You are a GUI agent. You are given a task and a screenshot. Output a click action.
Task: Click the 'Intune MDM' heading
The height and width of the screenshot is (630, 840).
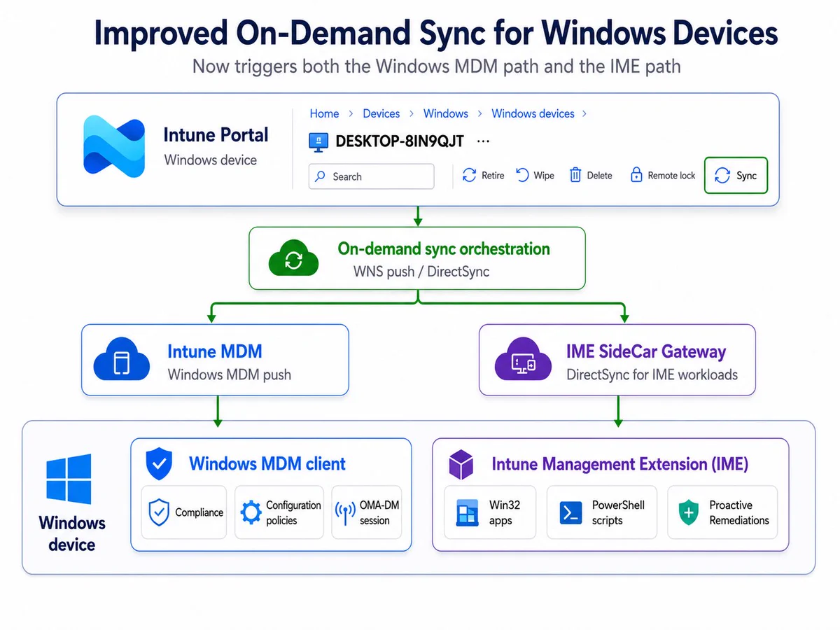pos(215,351)
